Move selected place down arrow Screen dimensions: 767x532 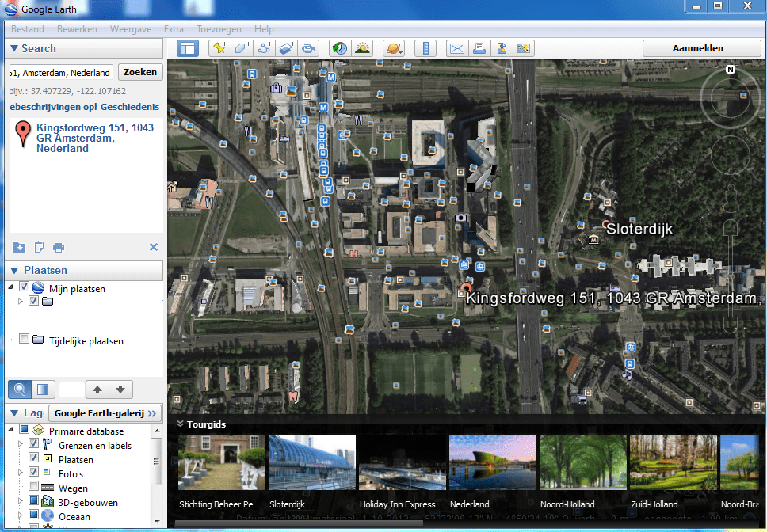click(120, 389)
